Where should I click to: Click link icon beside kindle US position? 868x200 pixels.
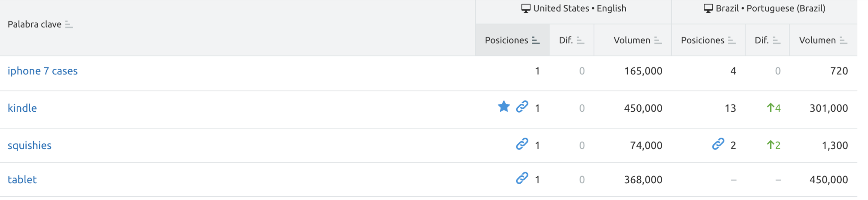[522, 107]
